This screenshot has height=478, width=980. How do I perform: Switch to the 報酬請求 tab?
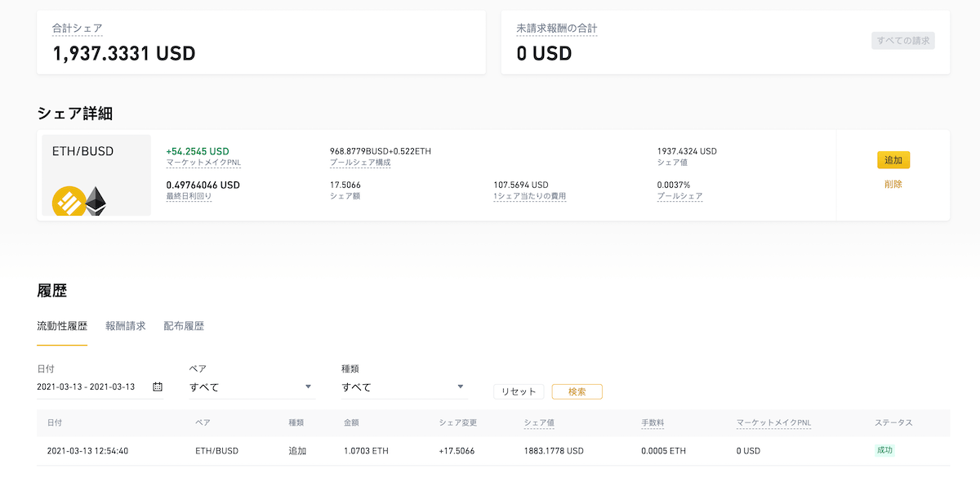coord(125,326)
